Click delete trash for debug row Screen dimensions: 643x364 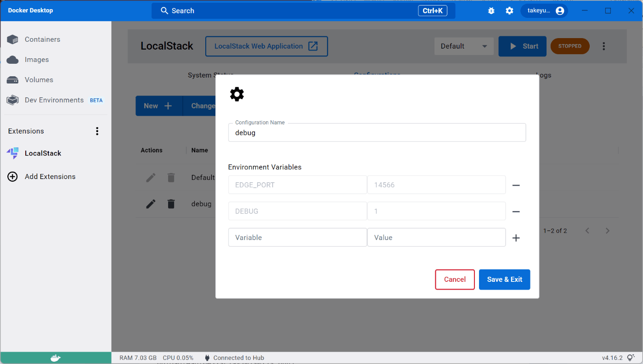(171, 204)
